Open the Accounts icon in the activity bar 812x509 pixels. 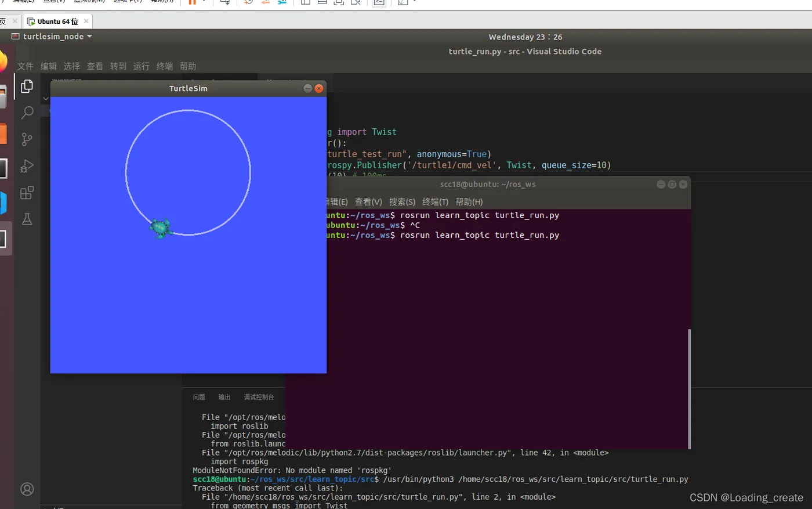point(27,489)
